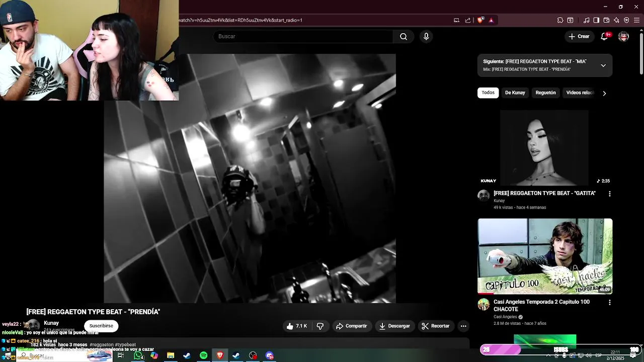This screenshot has width=644, height=362.
Task: Click the share page icon in address bar
Action: pos(468,20)
